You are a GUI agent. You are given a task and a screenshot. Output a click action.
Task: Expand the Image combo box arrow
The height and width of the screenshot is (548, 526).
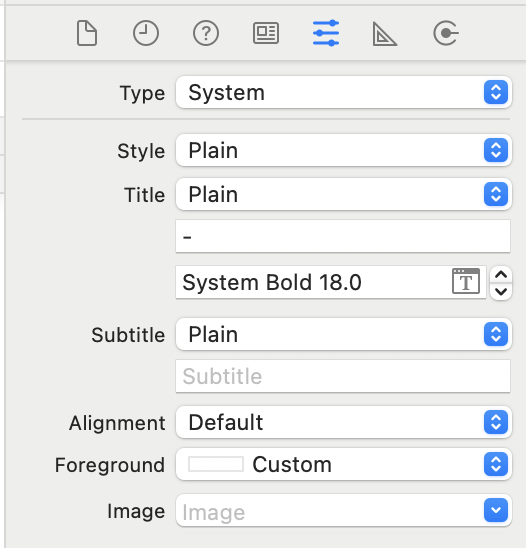pos(496,510)
